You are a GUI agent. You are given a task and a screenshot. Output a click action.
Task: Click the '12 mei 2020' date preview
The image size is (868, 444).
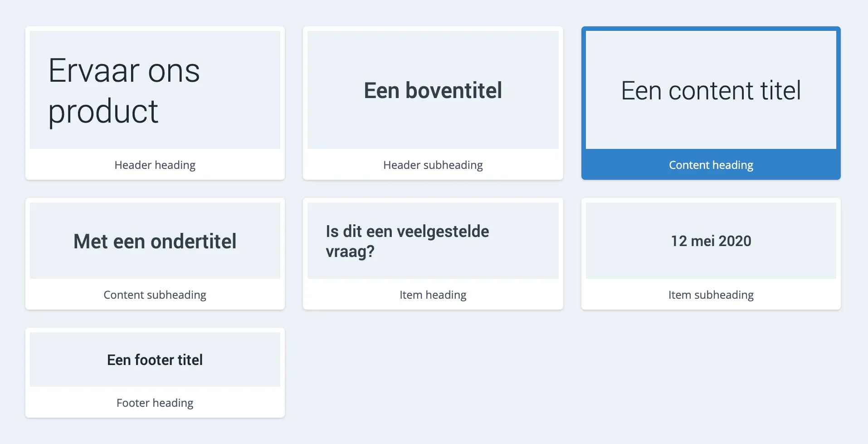click(x=711, y=241)
